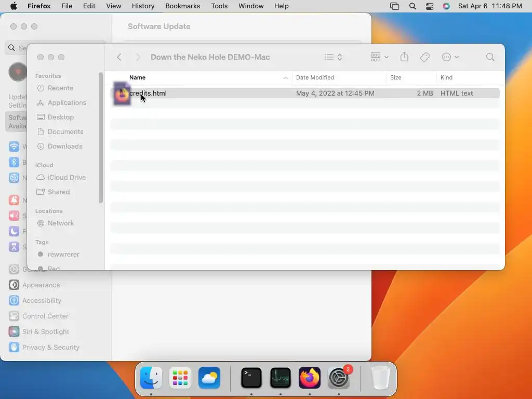
Task: Open the View menu
Action: click(114, 6)
